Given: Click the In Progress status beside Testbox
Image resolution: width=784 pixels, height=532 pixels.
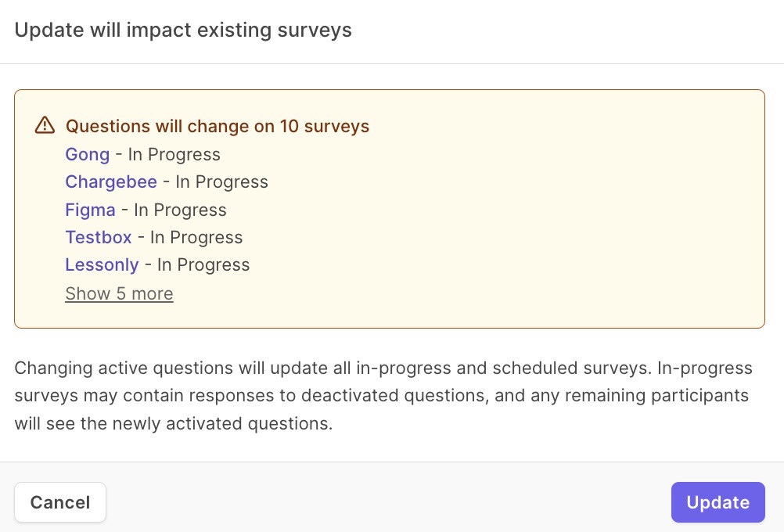Looking at the screenshot, I should point(197,237).
